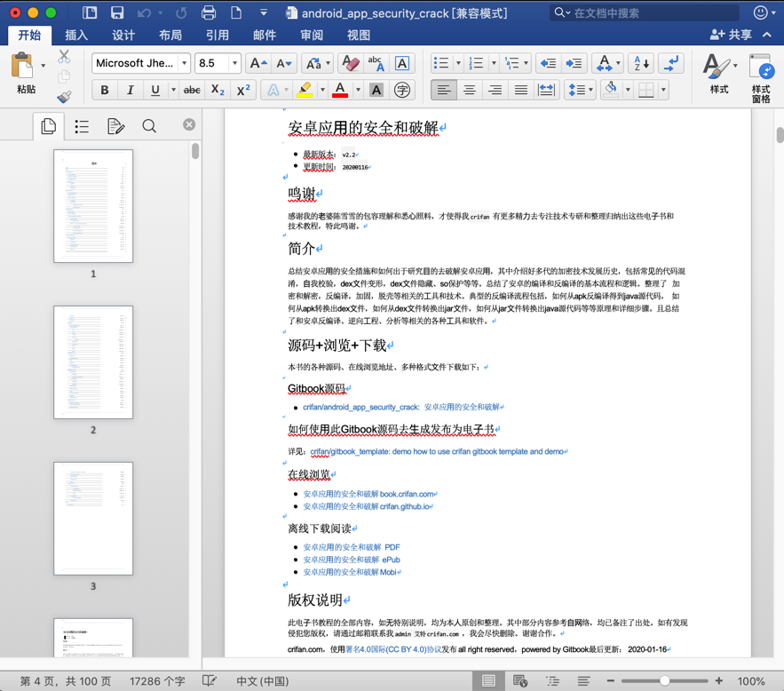Center align the paragraph
The height and width of the screenshot is (691, 784).
(x=470, y=90)
